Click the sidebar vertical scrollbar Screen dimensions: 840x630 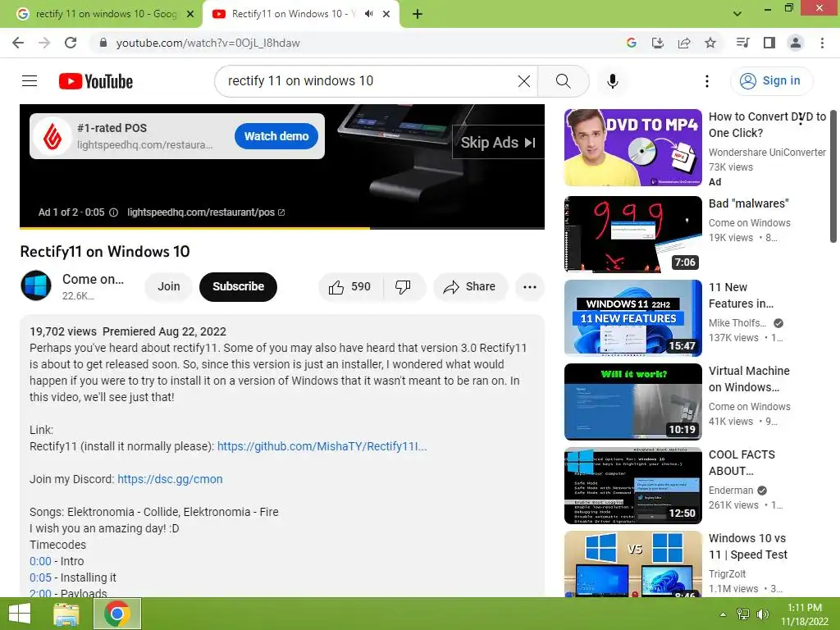click(833, 177)
